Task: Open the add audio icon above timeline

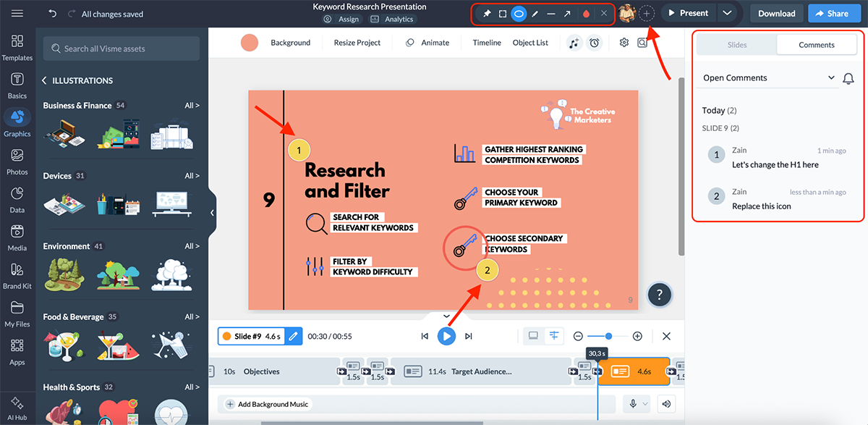Action: pyautogui.click(x=574, y=43)
